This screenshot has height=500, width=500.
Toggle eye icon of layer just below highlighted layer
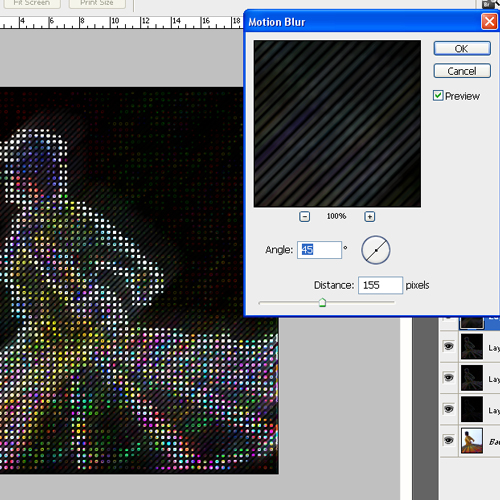point(449,346)
